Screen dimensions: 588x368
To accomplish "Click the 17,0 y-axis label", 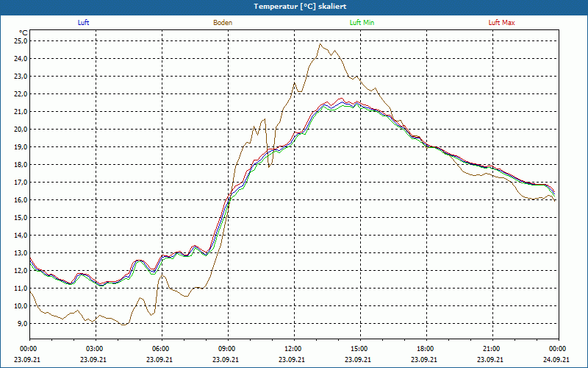I will point(20,182).
